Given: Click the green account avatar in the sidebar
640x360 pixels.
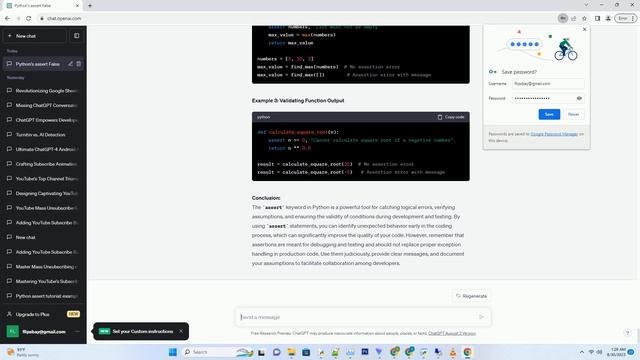Looking at the screenshot, I should point(12,331).
